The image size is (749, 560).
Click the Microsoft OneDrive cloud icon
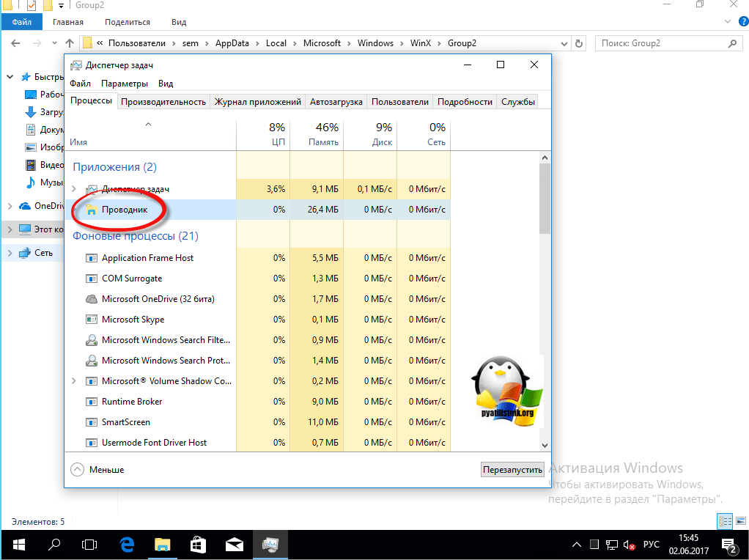(92, 299)
